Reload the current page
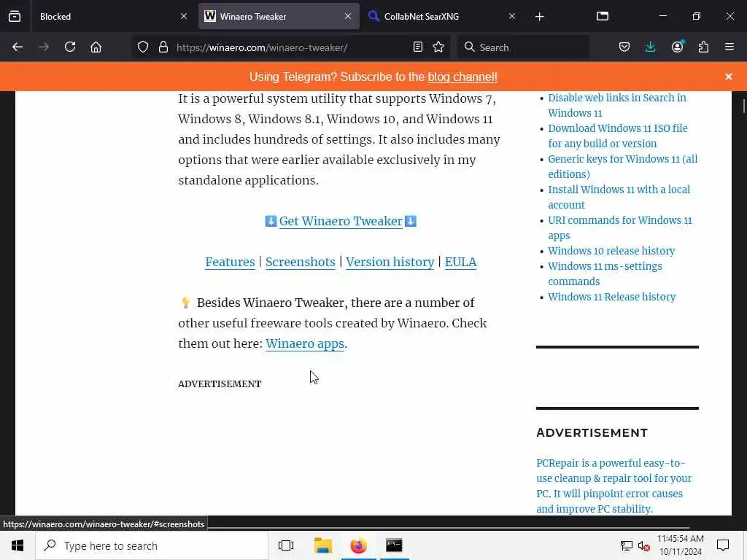 [70, 47]
